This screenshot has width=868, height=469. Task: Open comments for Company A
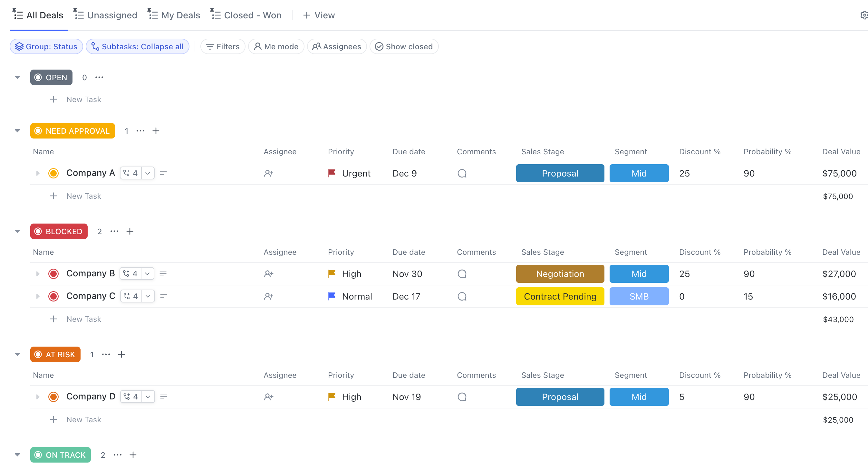pos(462,173)
